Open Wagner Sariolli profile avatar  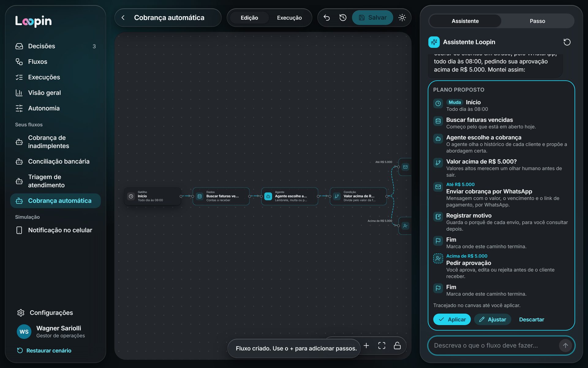24,332
